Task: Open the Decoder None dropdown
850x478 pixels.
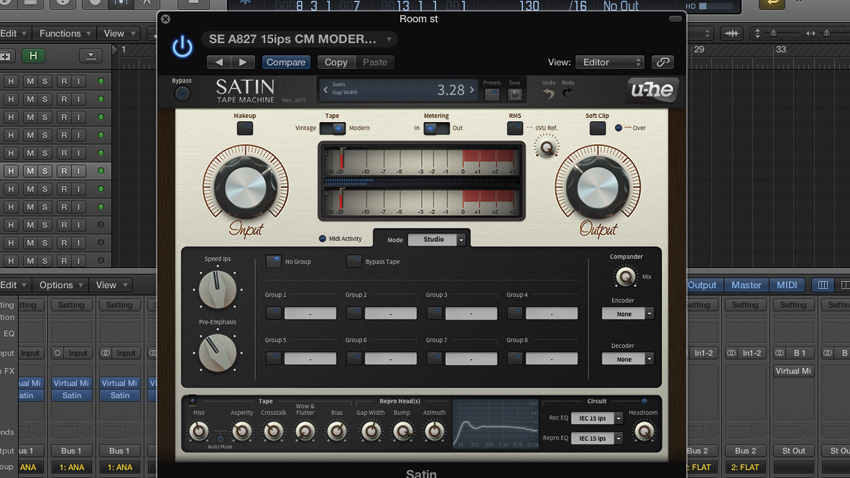Action: (627, 359)
